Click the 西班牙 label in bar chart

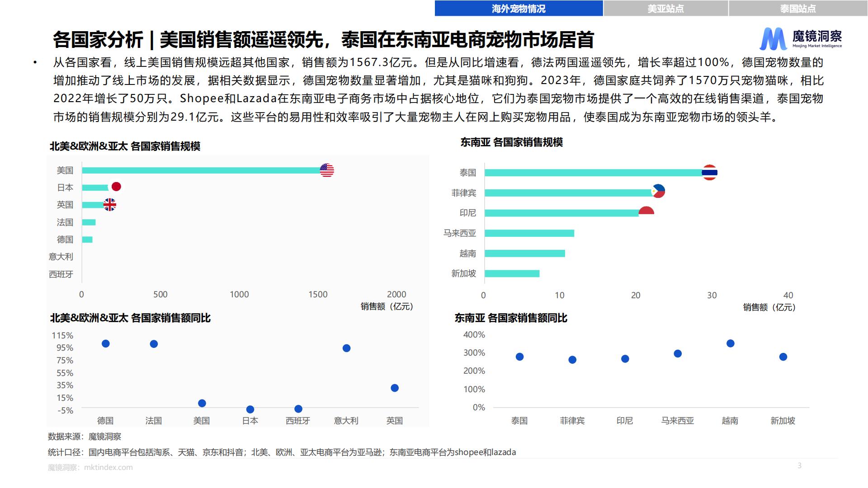(x=61, y=274)
